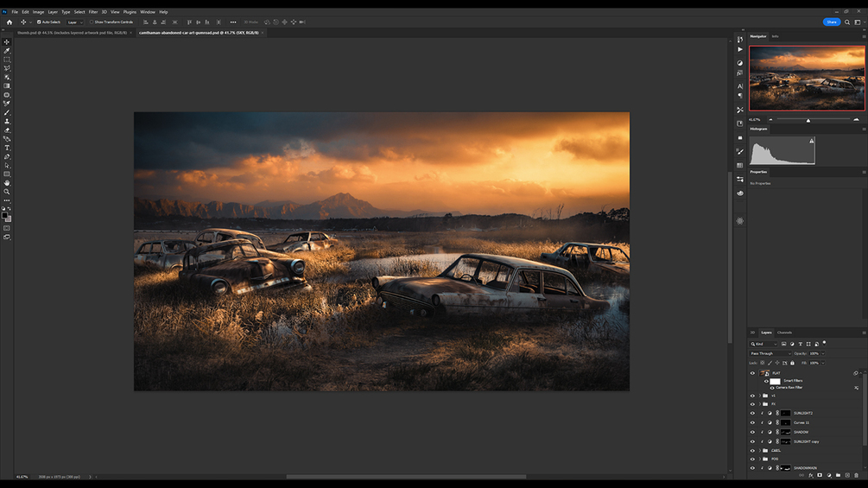Image resolution: width=868 pixels, height=488 pixels.
Task: Toggle Quick Mask mode icon
Action: point(7,228)
